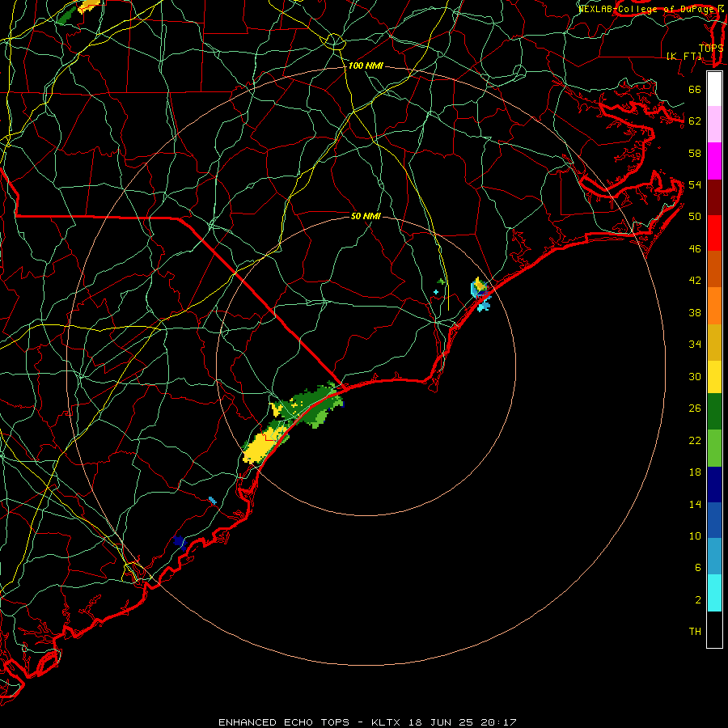Click the large yellow echo cell on coast
Image resolution: width=728 pixels, height=728 pixels.
263,445
